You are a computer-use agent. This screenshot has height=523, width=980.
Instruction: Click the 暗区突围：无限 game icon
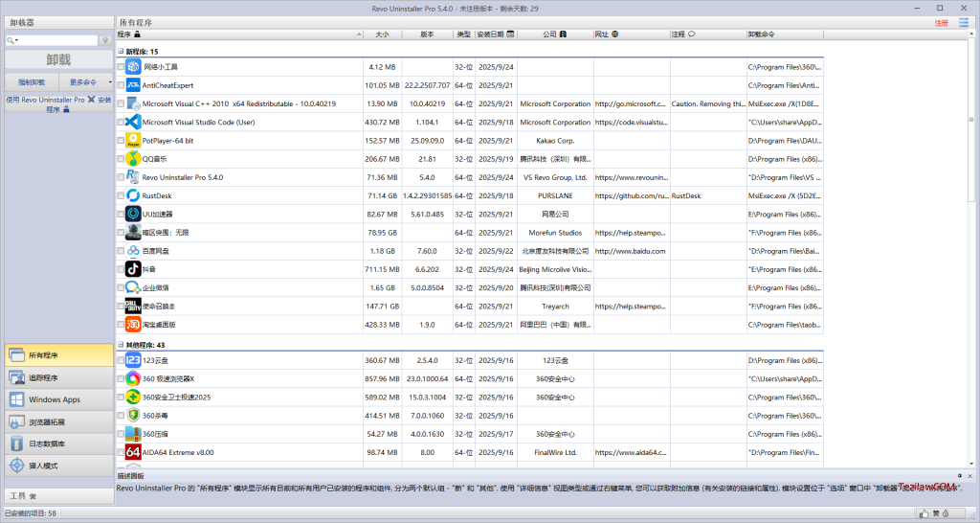133,232
